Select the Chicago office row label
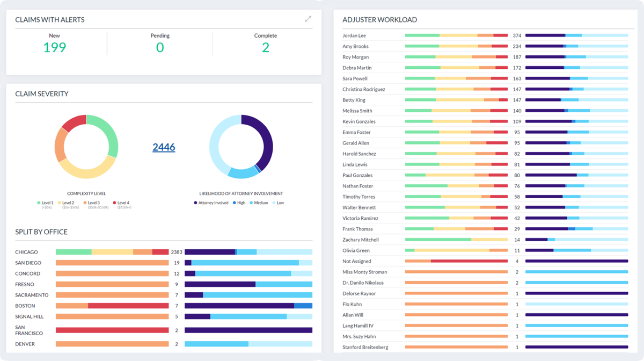644x361 pixels. (x=27, y=252)
